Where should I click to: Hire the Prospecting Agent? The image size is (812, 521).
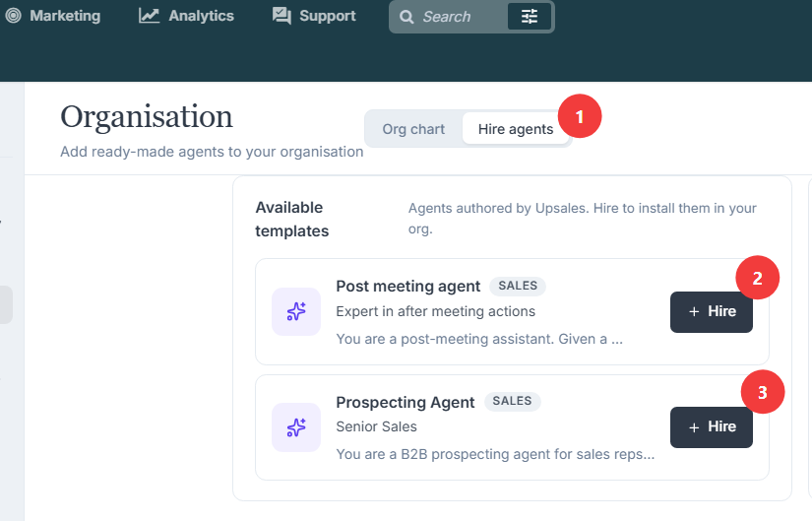click(x=711, y=427)
